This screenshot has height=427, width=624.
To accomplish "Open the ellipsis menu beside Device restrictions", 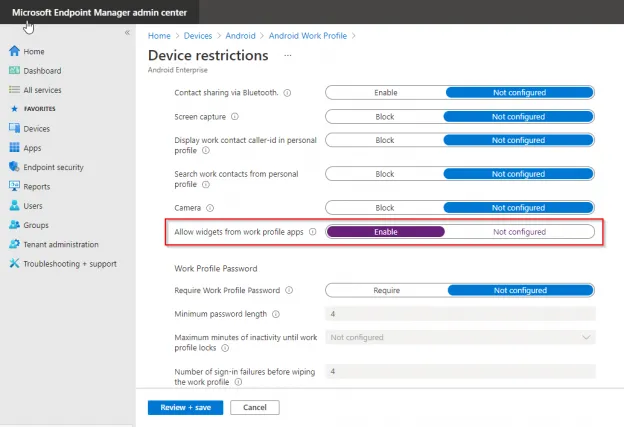I will pos(289,55).
